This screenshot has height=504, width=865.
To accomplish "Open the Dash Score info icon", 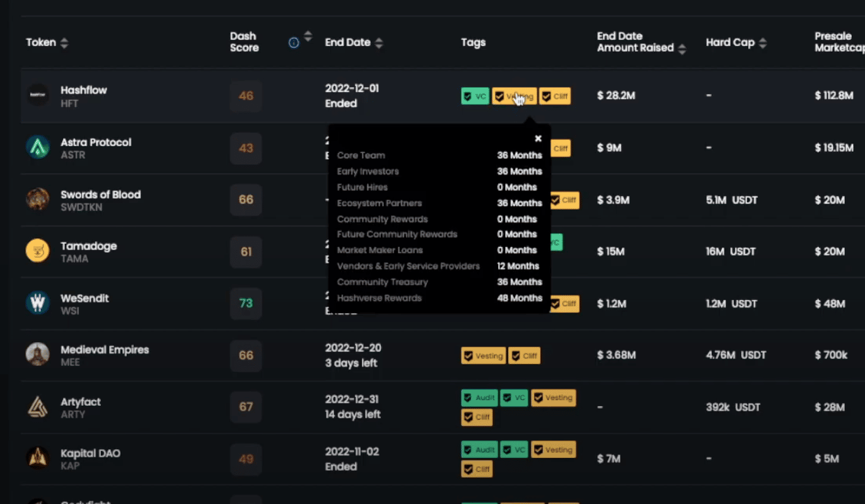I will tap(294, 43).
